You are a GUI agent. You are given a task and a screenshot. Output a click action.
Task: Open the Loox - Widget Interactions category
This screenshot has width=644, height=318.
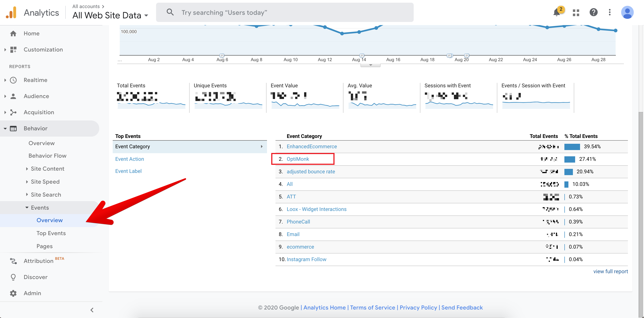pos(316,209)
